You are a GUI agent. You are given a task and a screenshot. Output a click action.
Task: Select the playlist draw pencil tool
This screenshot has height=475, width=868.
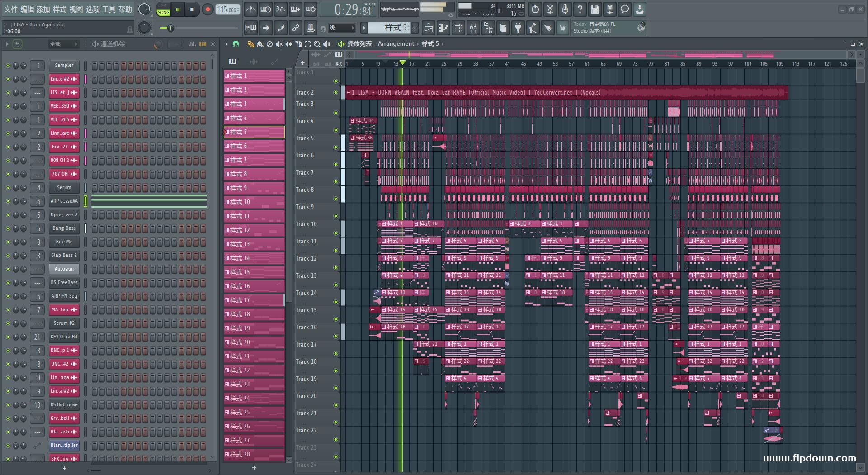pos(250,44)
